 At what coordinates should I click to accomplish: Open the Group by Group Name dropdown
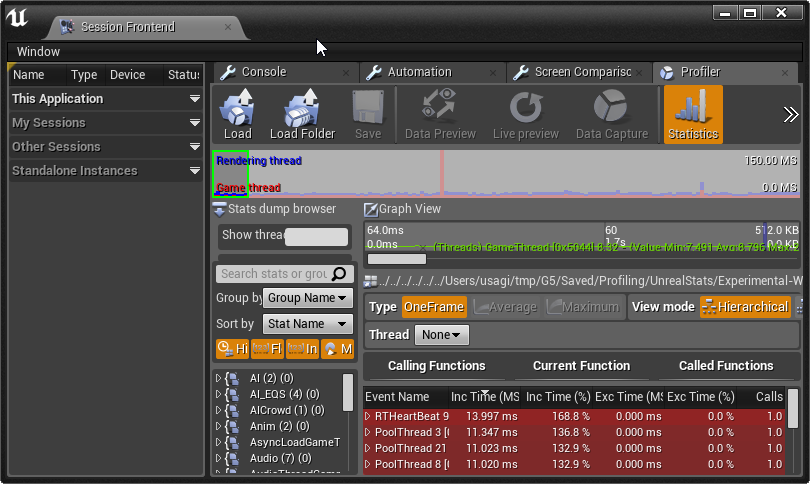(308, 298)
